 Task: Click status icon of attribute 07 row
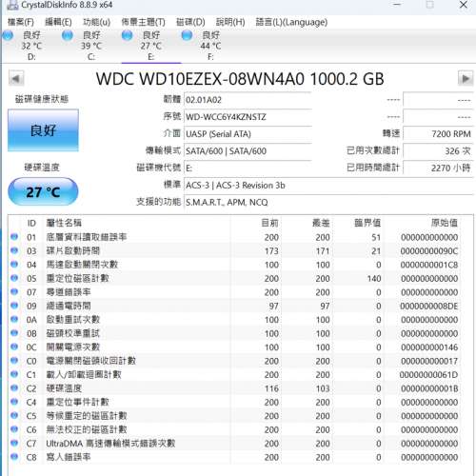(14, 291)
